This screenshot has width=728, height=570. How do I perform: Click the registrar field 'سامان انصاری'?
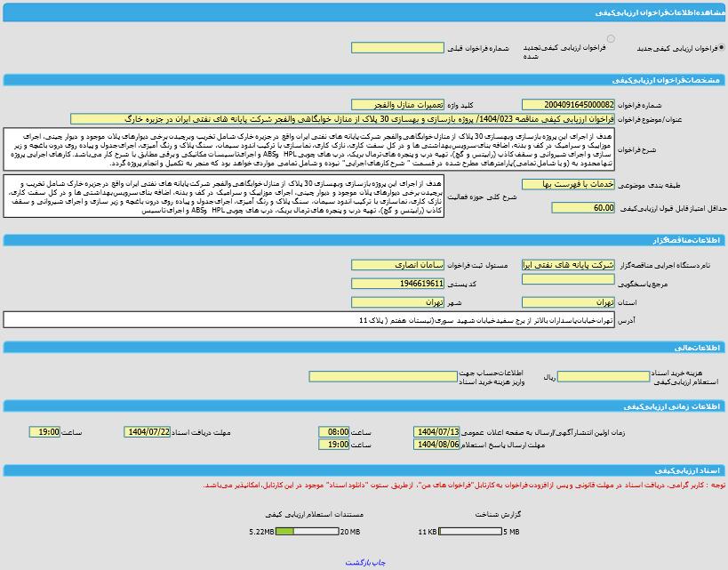[396, 265]
